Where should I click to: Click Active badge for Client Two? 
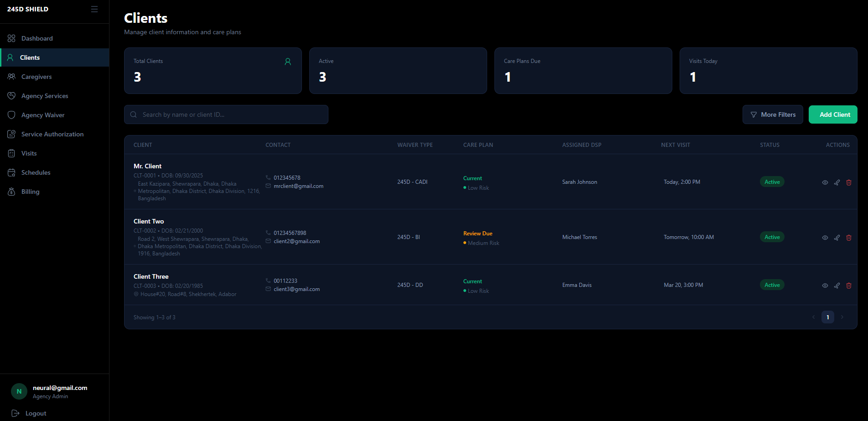click(772, 237)
